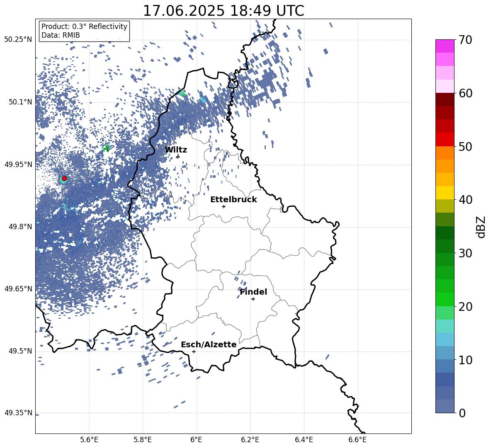Click the 6.6°E longitude label
Image resolution: width=491 pixels, height=448 pixels.
pyautogui.click(x=357, y=440)
